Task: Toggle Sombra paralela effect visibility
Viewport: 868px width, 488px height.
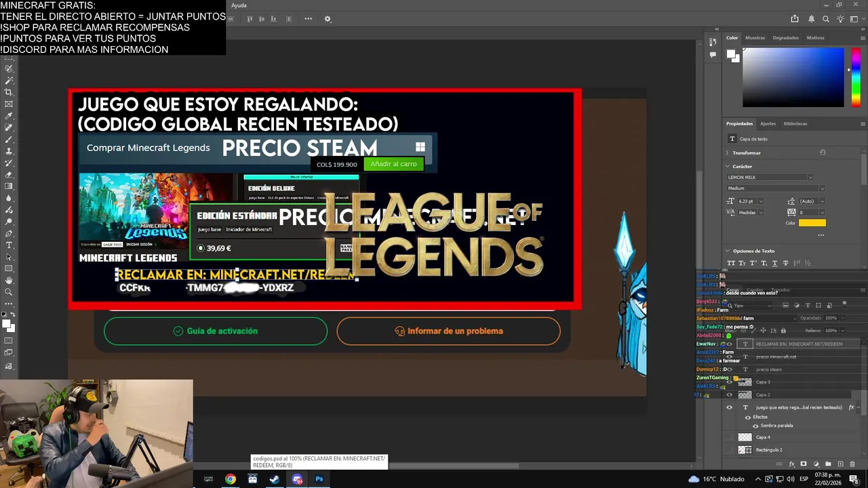Action: coord(755,426)
